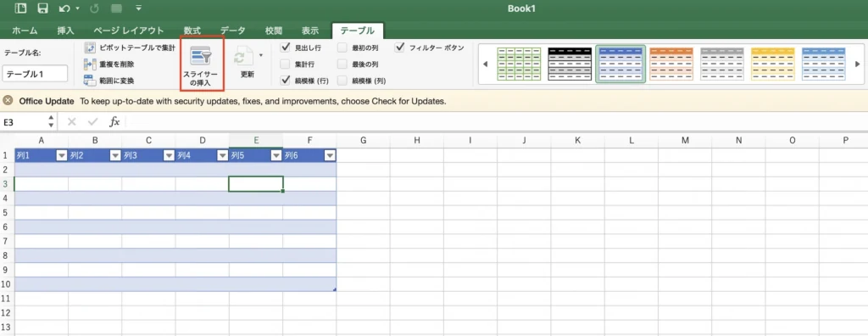Save the workbook with floppy disk icon
The image size is (868, 336).
(42, 8)
